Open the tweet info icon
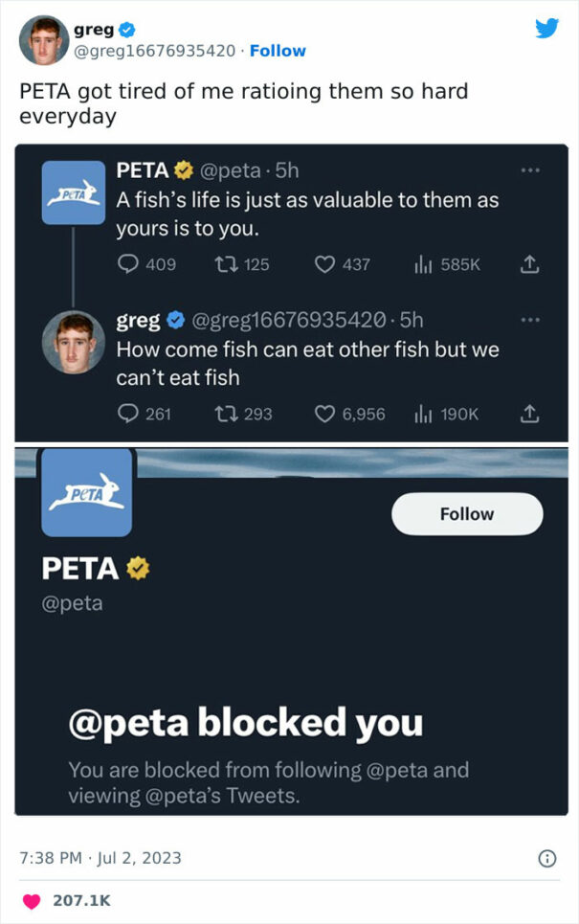 pos(547,858)
